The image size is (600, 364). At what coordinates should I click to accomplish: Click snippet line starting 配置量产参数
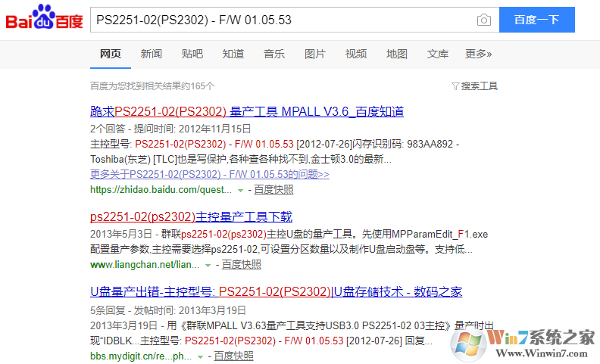281,249
